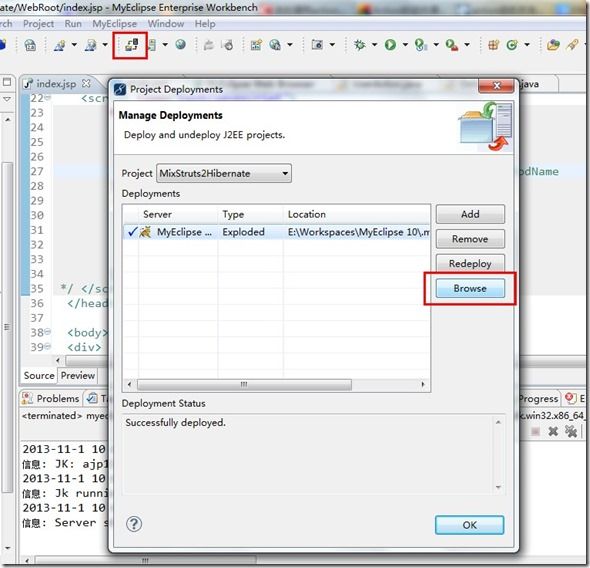Click the second new wizard toolbar icon
The width and height of the screenshot is (590, 568).
[90, 45]
